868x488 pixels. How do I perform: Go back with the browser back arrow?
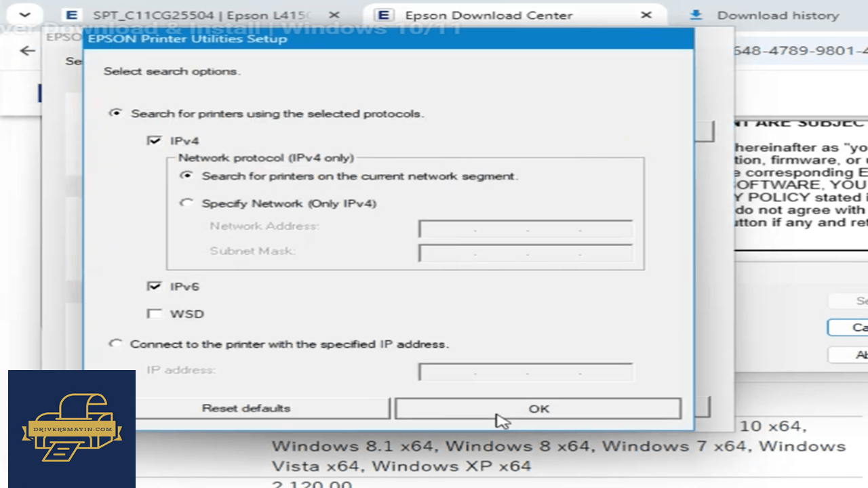[x=27, y=51]
